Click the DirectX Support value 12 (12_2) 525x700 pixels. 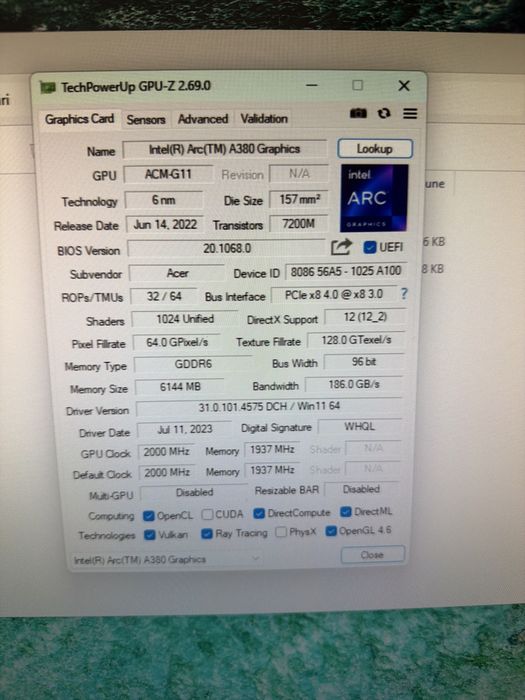coord(365,317)
